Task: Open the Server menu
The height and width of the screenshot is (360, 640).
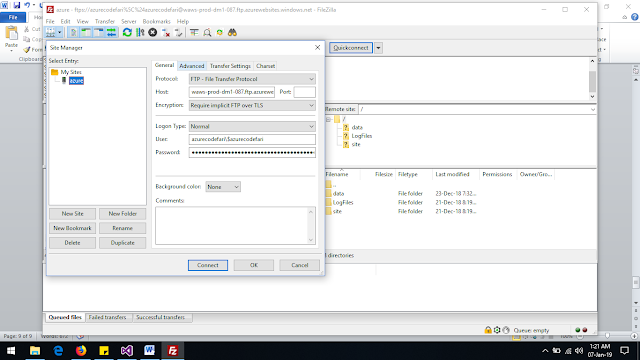Action: 129,21
